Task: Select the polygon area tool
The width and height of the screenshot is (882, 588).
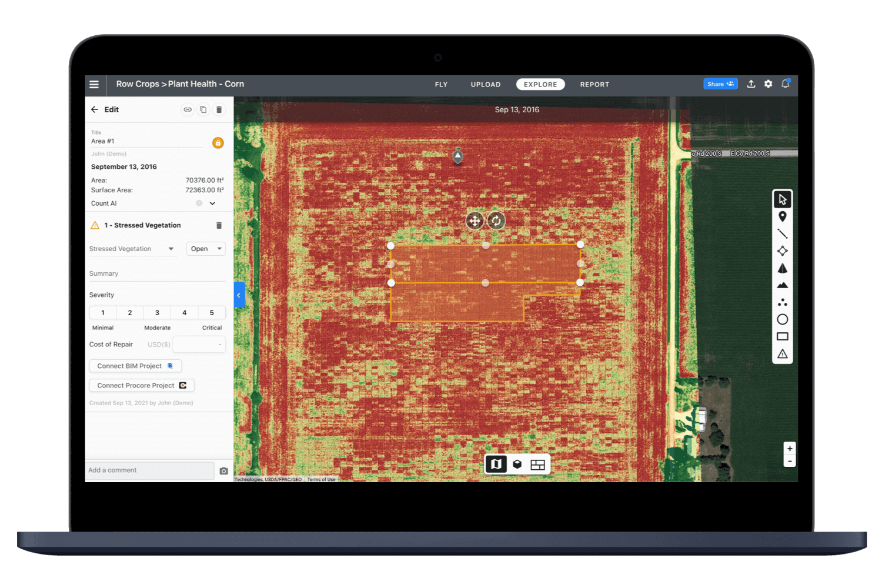Action: click(782, 250)
